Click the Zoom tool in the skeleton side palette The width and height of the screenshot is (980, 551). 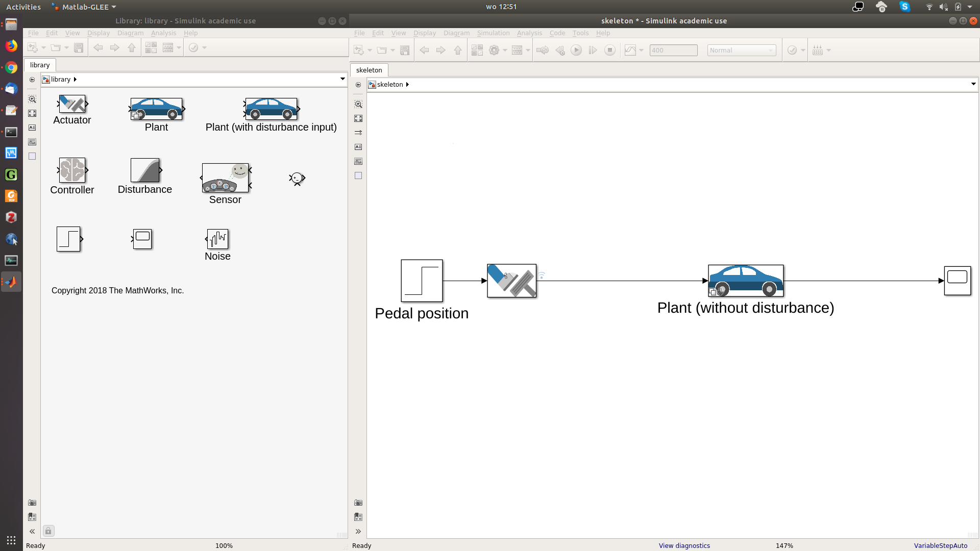tap(358, 104)
